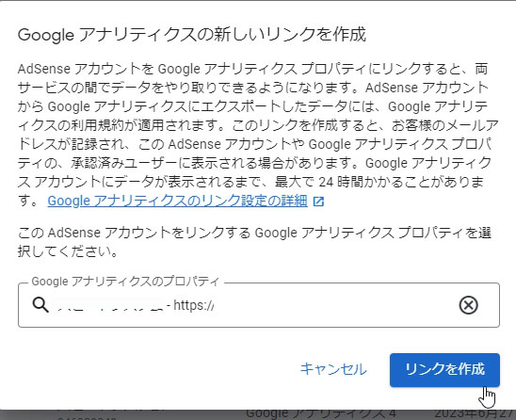Click the text この AdSense アカウントをリンクする
Image resolution: width=516 pixels, height=420 pixels.
point(135,233)
